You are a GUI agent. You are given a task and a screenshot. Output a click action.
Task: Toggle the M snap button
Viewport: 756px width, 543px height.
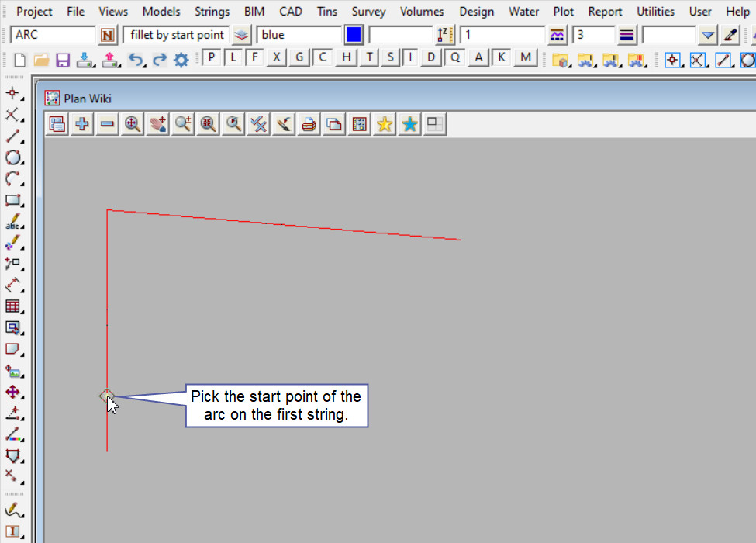pos(526,58)
